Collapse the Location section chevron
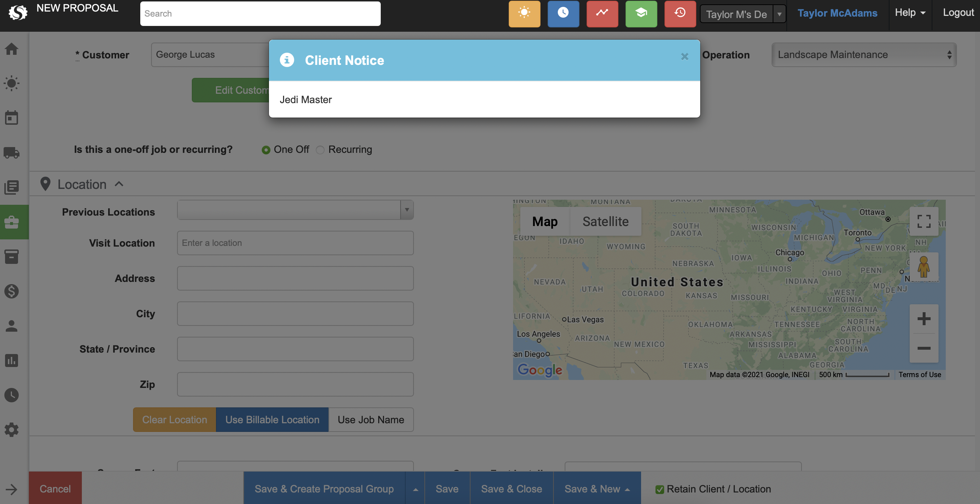Image resolution: width=980 pixels, height=504 pixels. click(119, 184)
